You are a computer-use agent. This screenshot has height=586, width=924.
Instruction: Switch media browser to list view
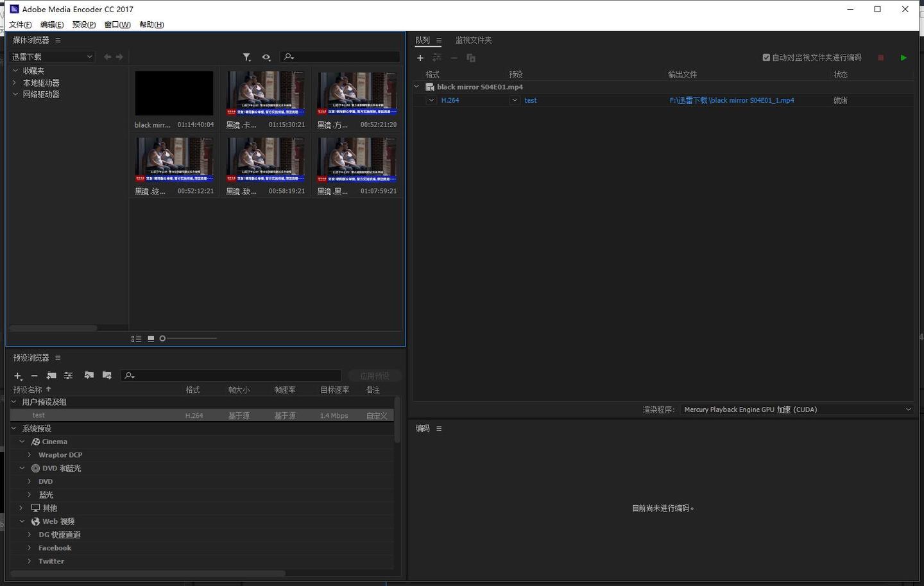point(136,339)
